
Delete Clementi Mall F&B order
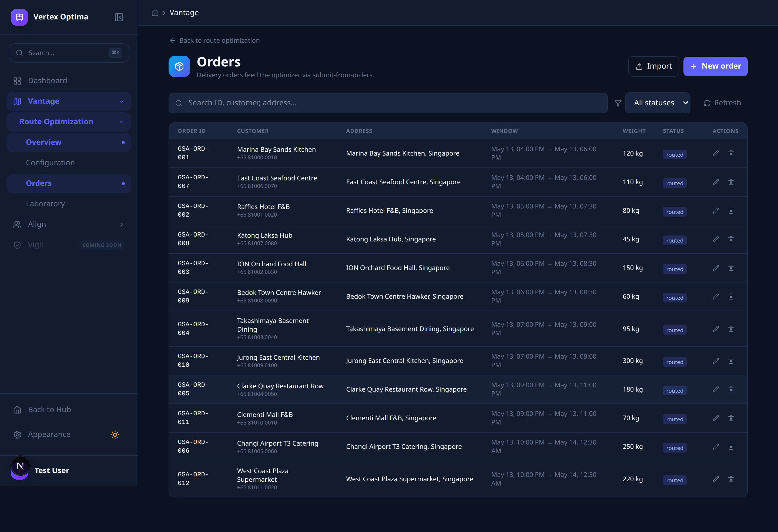[731, 418]
